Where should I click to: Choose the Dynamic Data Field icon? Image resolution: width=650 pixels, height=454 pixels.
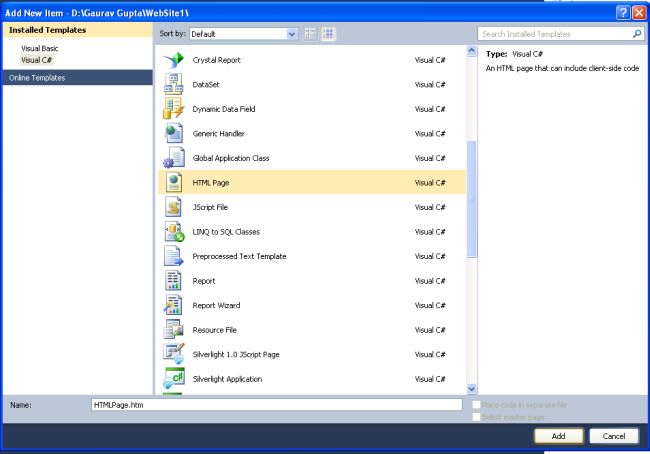click(x=174, y=109)
